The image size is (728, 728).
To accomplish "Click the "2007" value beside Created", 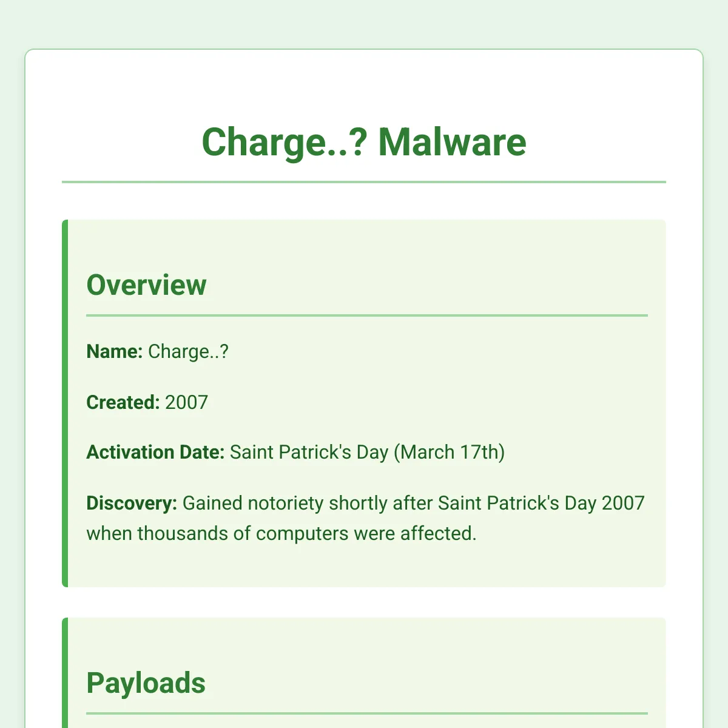I will [186, 402].
